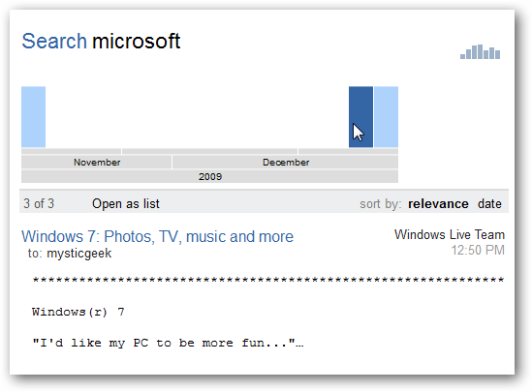The image size is (532, 392).
Task: Open Windows 7: Photos, TV, music email
Action: click(157, 236)
